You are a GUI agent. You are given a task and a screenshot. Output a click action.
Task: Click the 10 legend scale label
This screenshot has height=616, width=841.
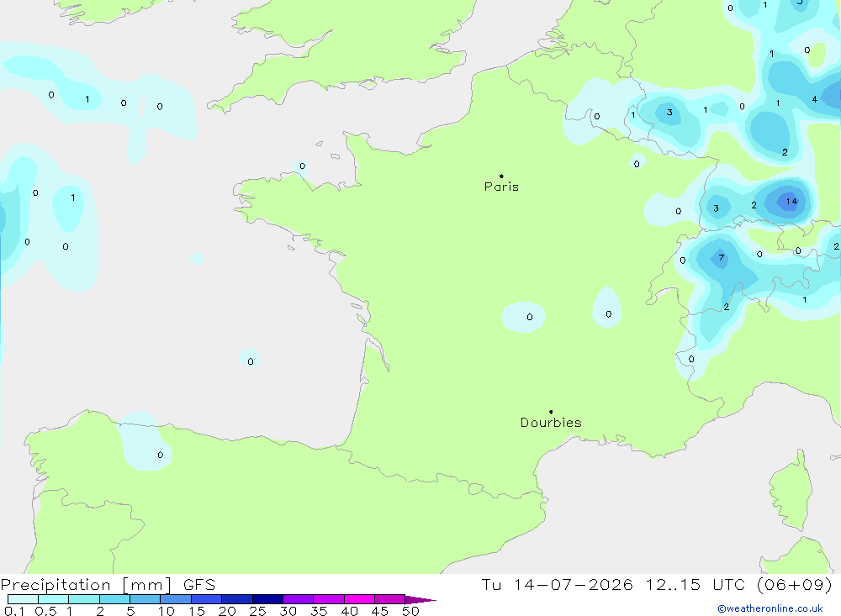[x=167, y=611]
